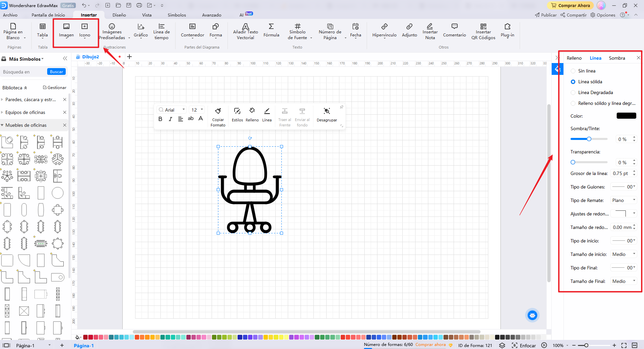Open the Tamaño de inicio dropdown
Screen dimensions: 644x349
(623, 254)
